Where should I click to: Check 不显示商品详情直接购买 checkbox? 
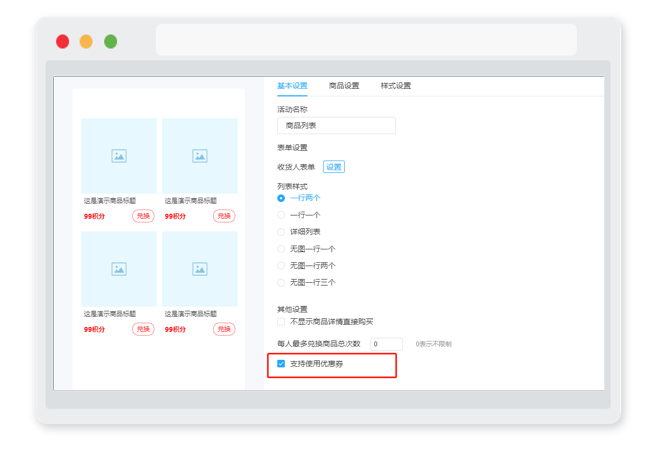[x=281, y=322]
